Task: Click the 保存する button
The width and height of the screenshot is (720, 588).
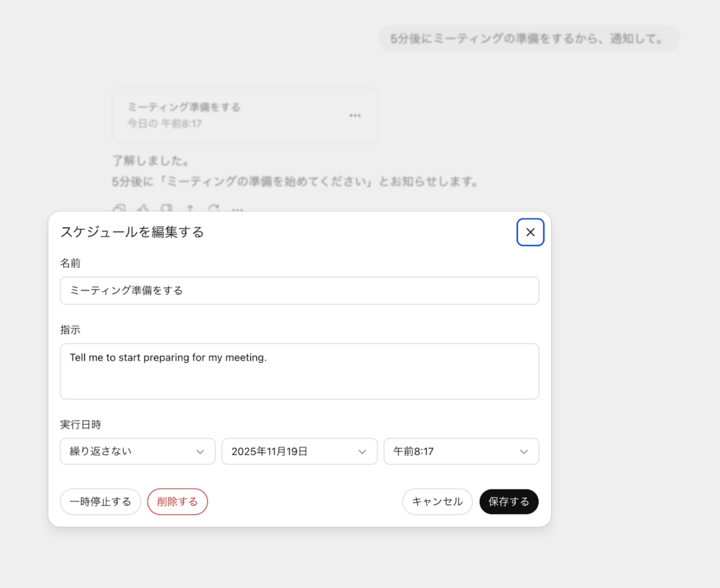Action: pyautogui.click(x=508, y=501)
